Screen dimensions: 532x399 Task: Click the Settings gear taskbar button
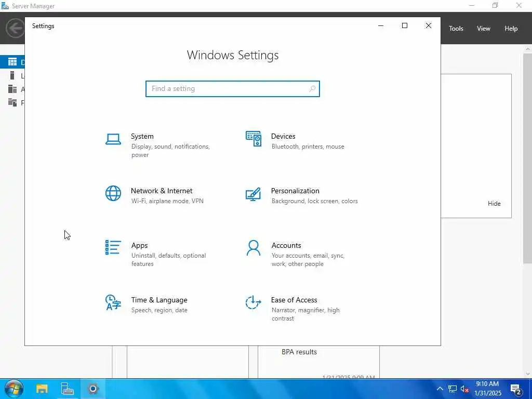pyautogui.click(x=92, y=389)
